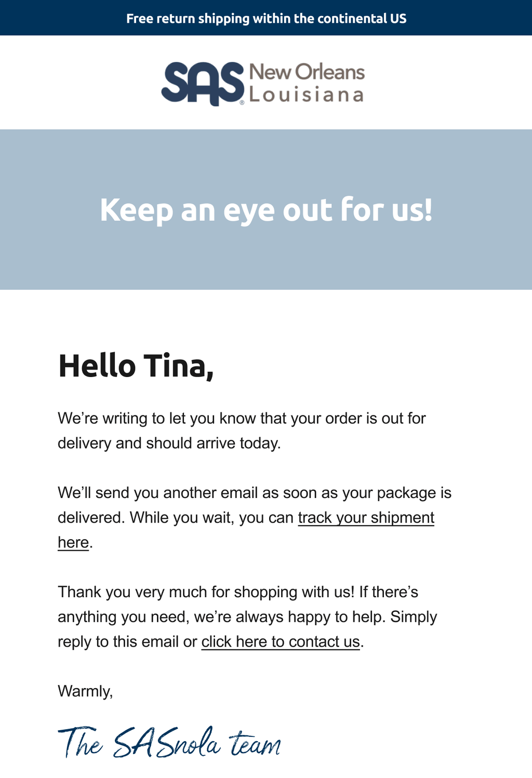Screen dimensions: 532x778
Task: Click 'Thank you very much for shopping' line
Action: pyautogui.click(x=238, y=592)
